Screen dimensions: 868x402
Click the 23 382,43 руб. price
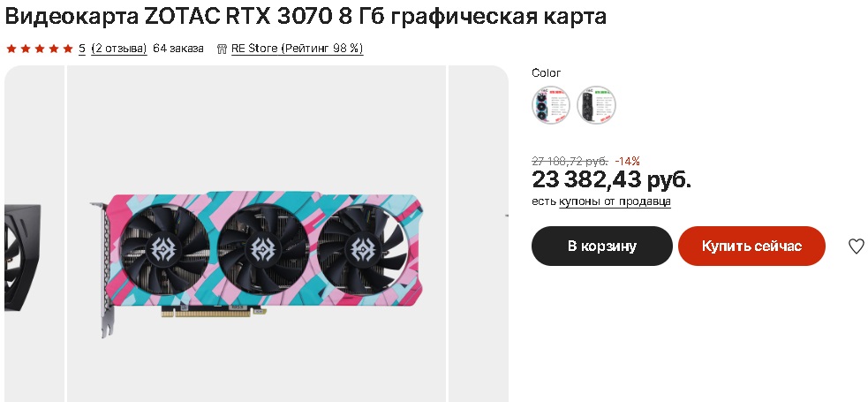pyautogui.click(x=612, y=179)
